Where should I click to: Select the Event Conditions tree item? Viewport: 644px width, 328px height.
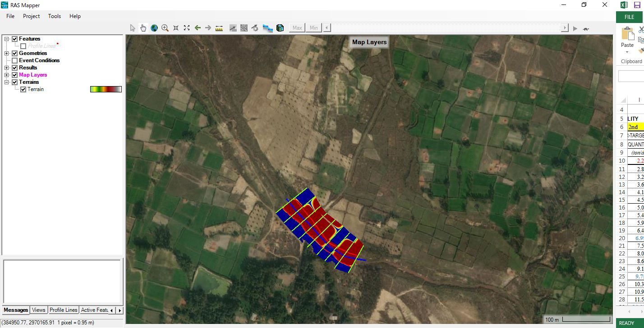point(39,60)
